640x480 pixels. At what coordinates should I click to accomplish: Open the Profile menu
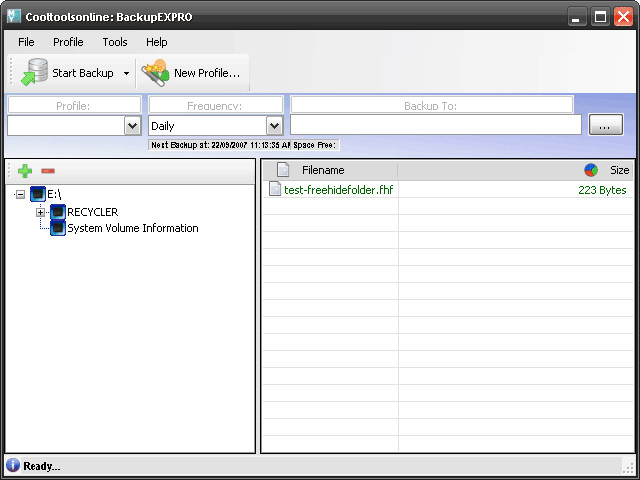click(68, 42)
